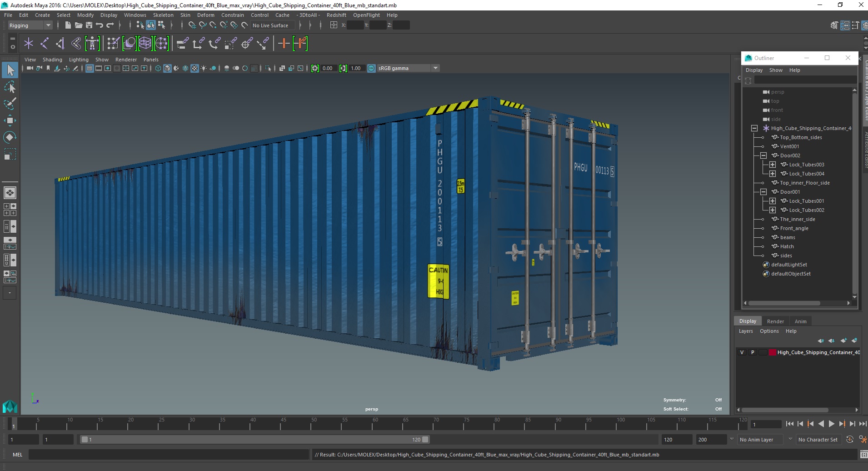Click the MEL command line label

click(x=18, y=455)
